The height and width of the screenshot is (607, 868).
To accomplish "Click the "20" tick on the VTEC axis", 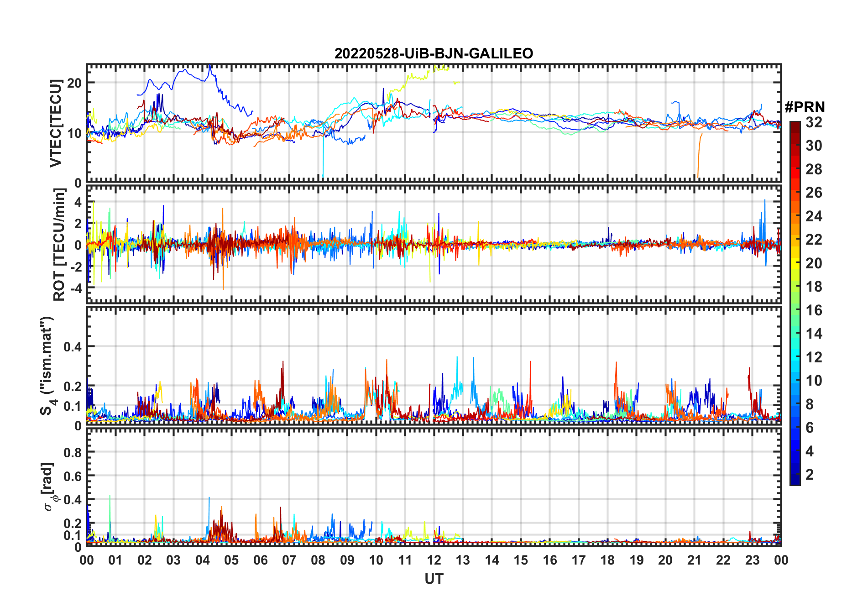I will tap(74, 83).
